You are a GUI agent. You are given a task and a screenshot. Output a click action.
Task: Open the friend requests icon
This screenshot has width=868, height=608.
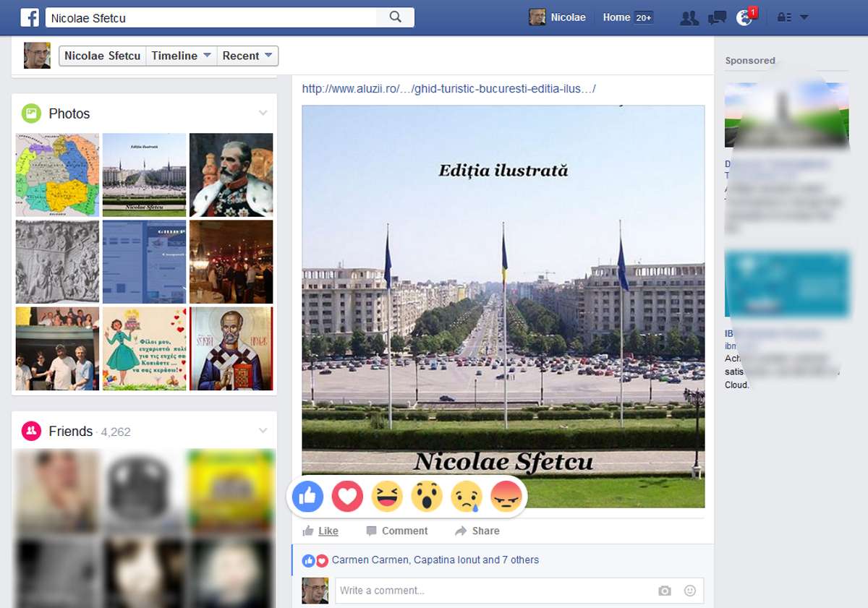click(689, 17)
